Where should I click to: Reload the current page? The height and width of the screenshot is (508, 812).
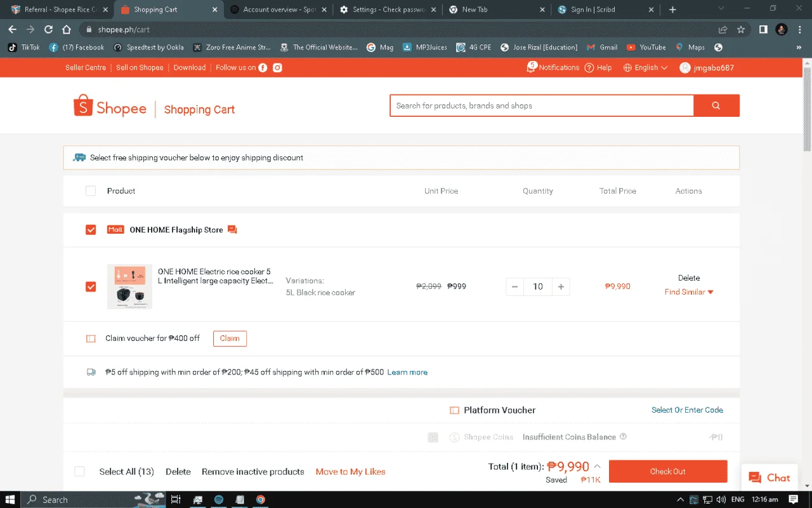(48, 29)
